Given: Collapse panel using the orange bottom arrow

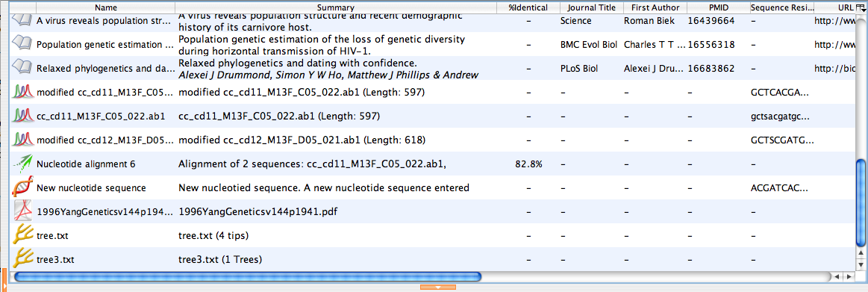Looking at the screenshot, I should [x=438, y=287].
